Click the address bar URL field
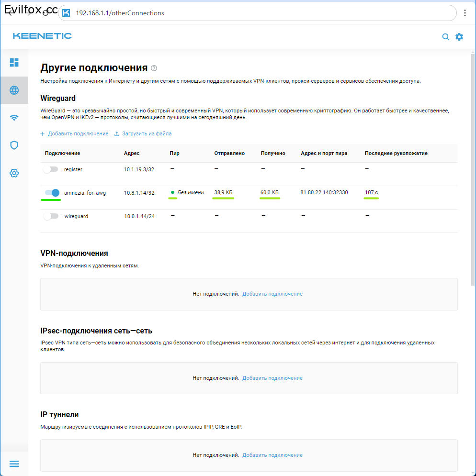 [x=257, y=13]
